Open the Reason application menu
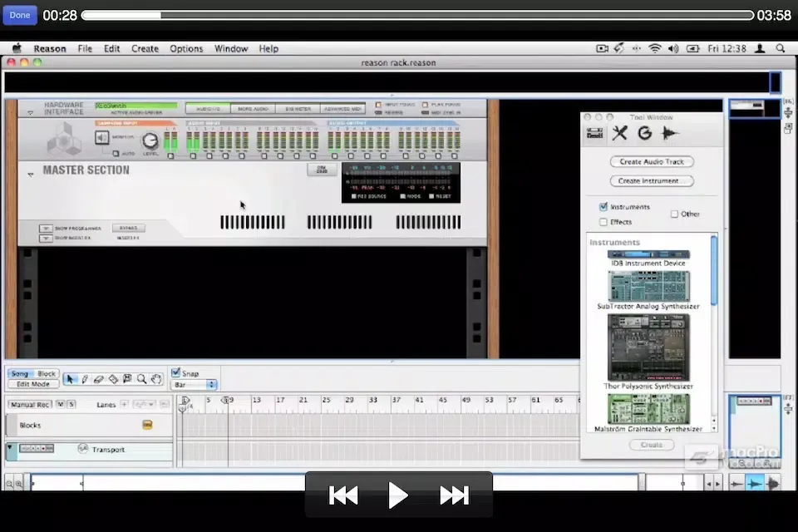The image size is (798, 532). pos(50,48)
